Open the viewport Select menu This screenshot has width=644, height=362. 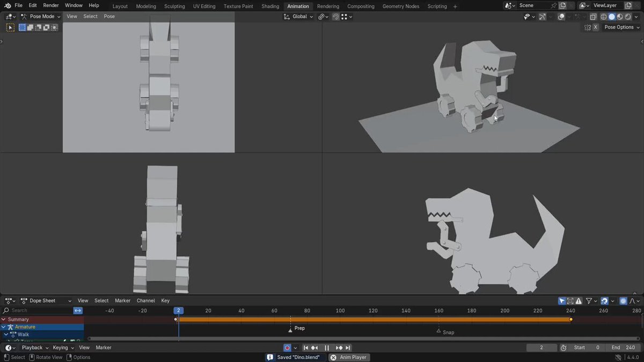pyautogui.click(x=90, y=17)
